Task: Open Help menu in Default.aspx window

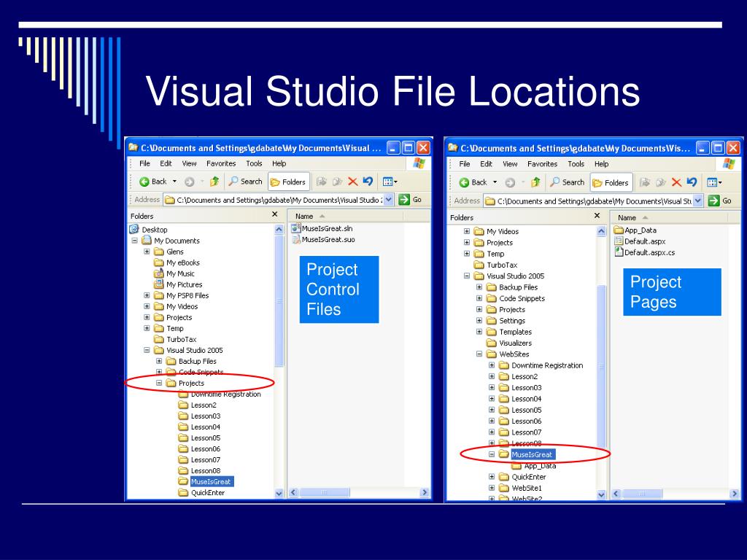Action: tap(601, 164)
